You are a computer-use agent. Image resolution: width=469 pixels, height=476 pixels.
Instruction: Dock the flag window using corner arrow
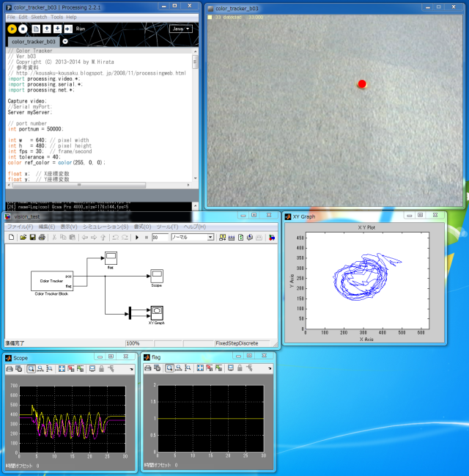270,368
